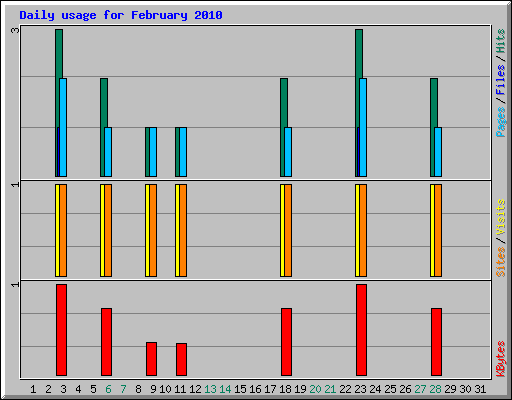Click day label "9" on the x-axis
The width and height of the screenshot is (512, 400).
[153, 389]
